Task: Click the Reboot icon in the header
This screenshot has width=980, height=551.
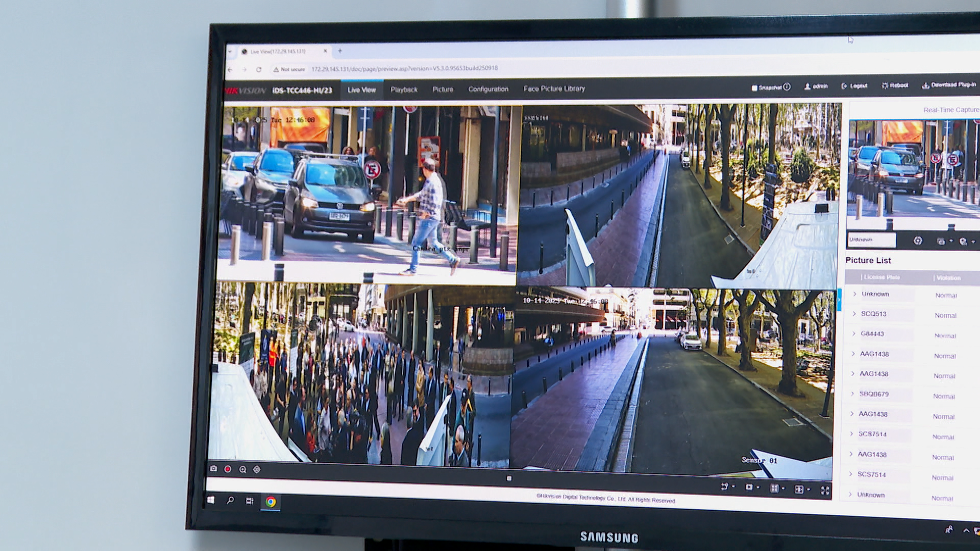Action: 885,86
